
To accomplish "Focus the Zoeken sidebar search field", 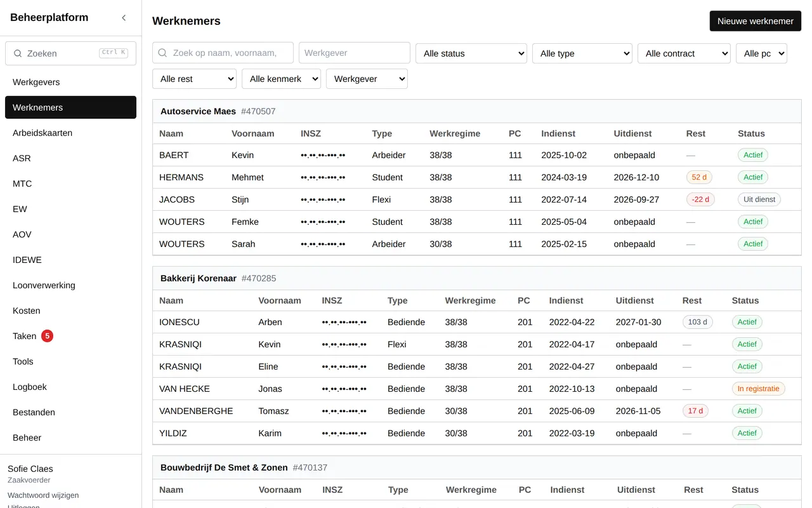I will [70, 53].
